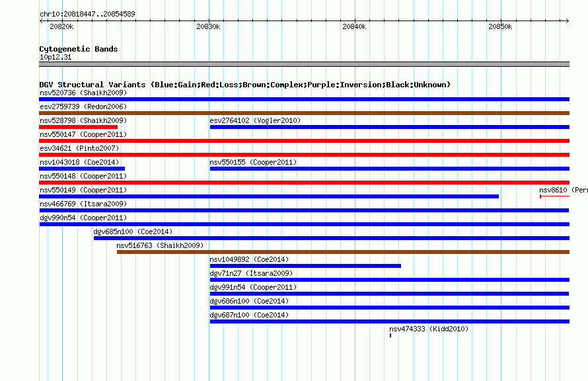588x381 pixels.
Task: Click the dgv686n100 (Coe2014) label
Action: pyautogui.click(x=249, y=301)
